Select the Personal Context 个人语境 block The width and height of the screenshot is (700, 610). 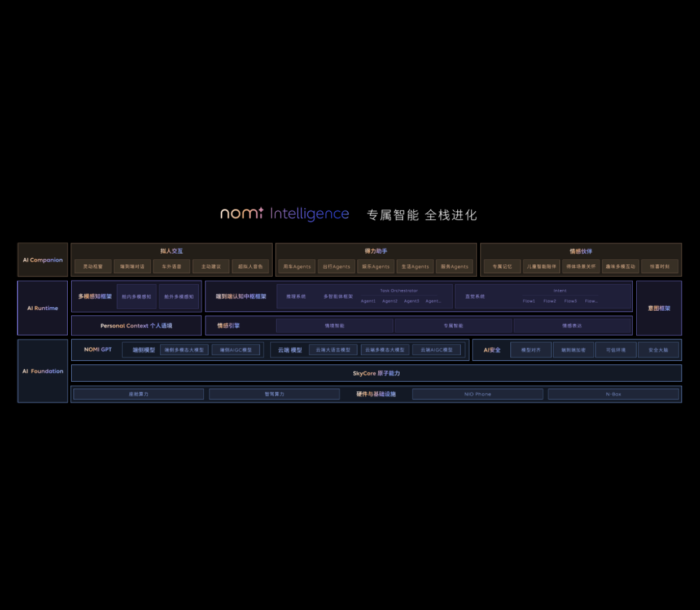(136, 326)
